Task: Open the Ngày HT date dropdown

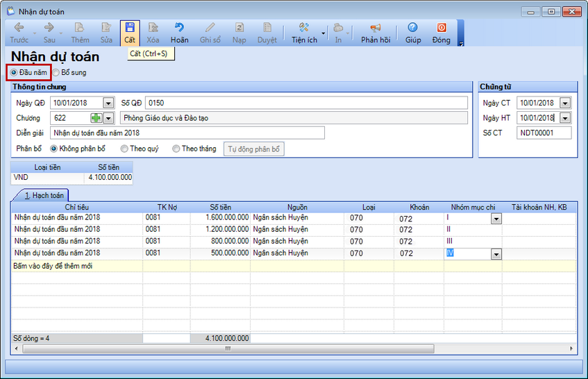Action: [565, 118]
